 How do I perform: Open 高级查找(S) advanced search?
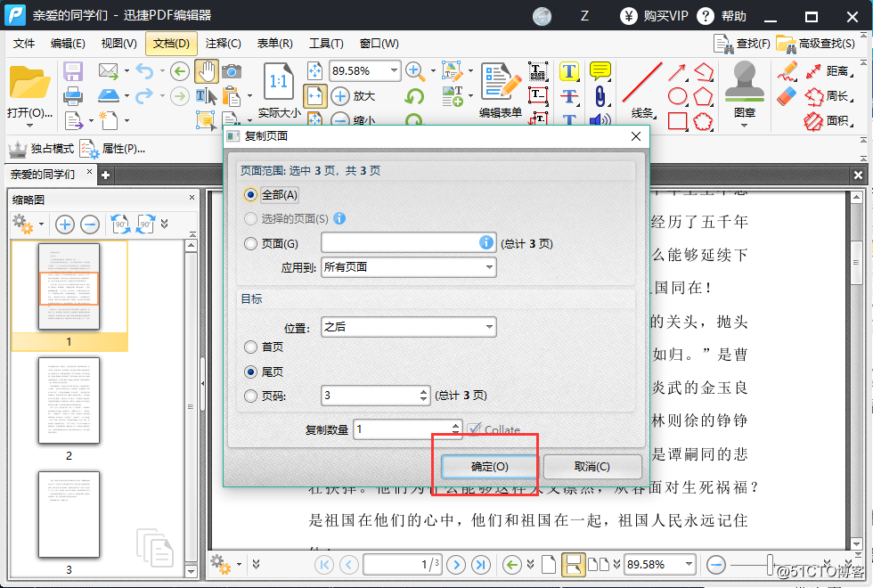pyautogui.click(x=816, y=44)
